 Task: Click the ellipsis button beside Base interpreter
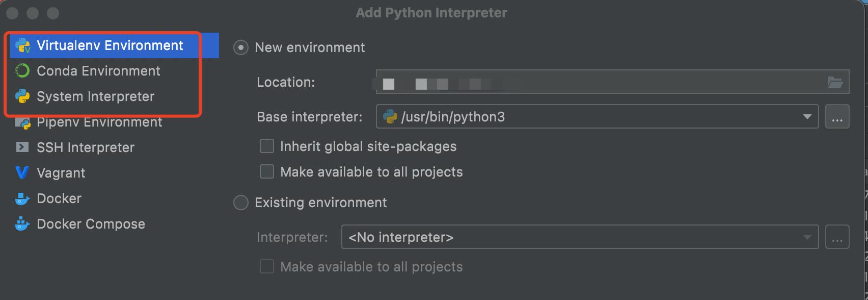[x=837, y=117]
